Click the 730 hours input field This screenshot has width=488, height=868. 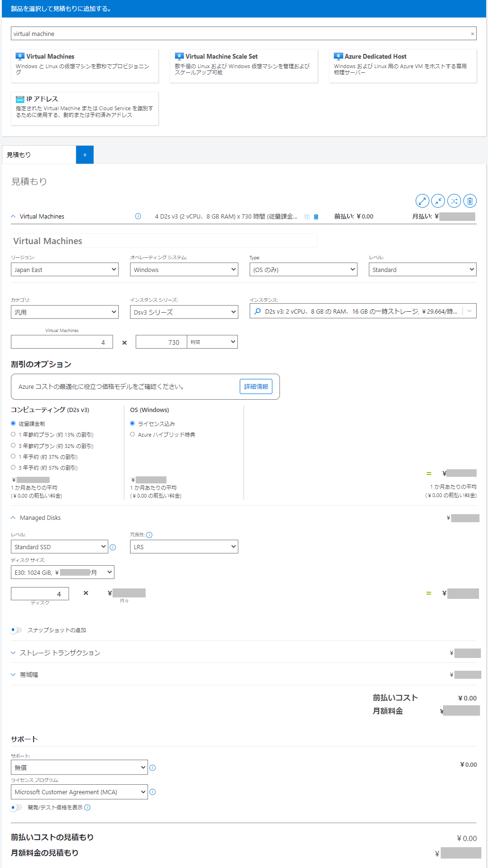click(x=161, y=342)
